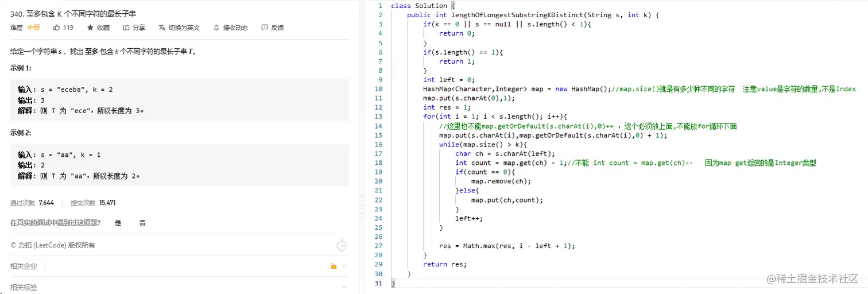Click the orange lock icon beside 相关企业
This screenshot has height=294, width=868.
click(334, 266)
